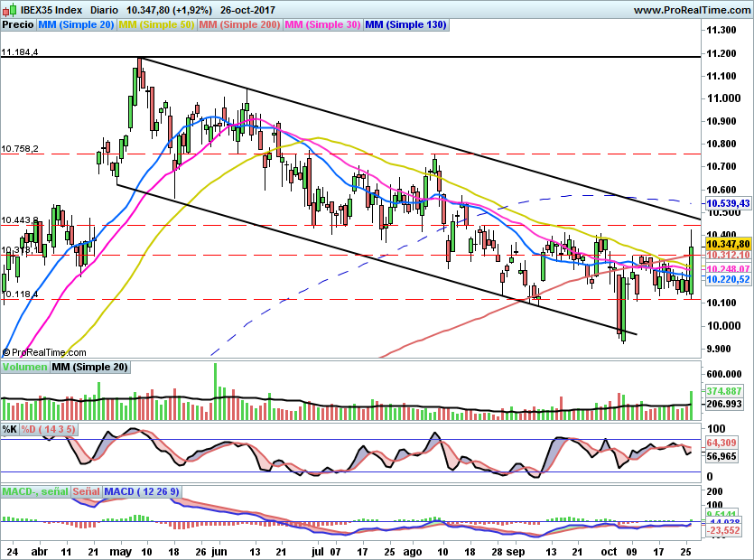Click the MM (Simple 30) indicator label
754x560 pixels.
click(x=323, y=24)
